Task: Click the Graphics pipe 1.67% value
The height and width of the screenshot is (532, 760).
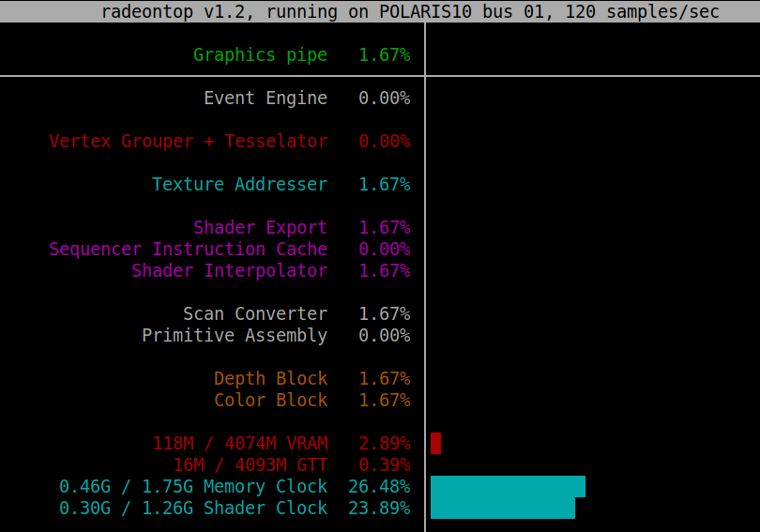Action: pos(385,55)
